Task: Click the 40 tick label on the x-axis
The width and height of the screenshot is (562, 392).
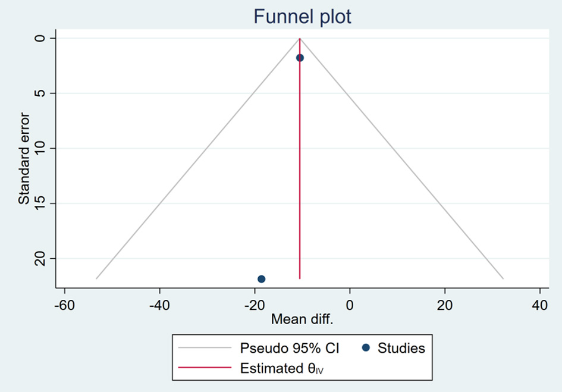Action: 540,304
